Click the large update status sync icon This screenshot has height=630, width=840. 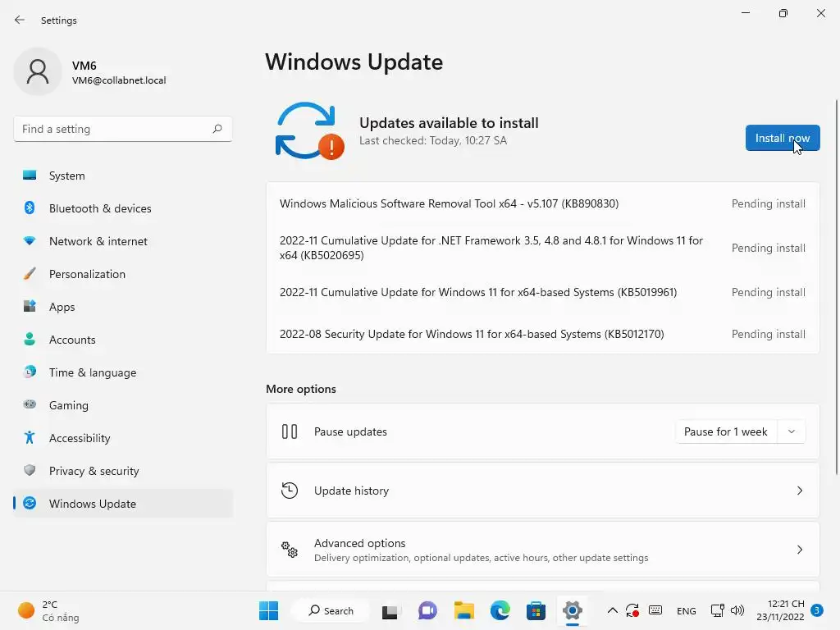click(309, 130)
